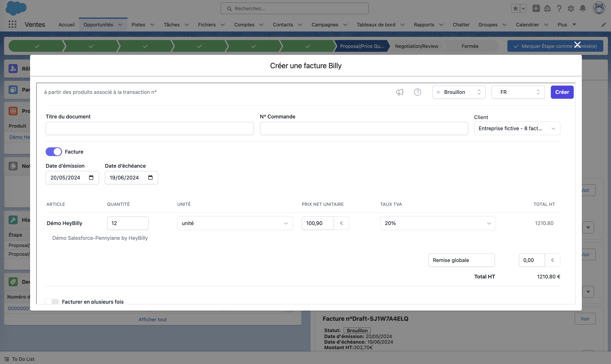
Task: Click the search magnifier icon
Action: click(229, 9)
